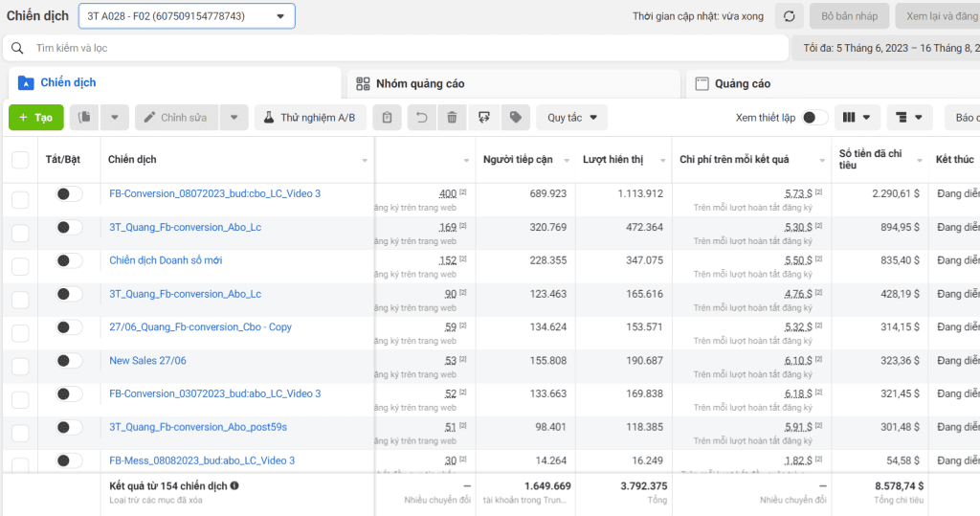Open the arrow dropdown next to Chỉnh sửa
Image resolution: width=980 pixels, height=516 pixels.
point(234,118)
